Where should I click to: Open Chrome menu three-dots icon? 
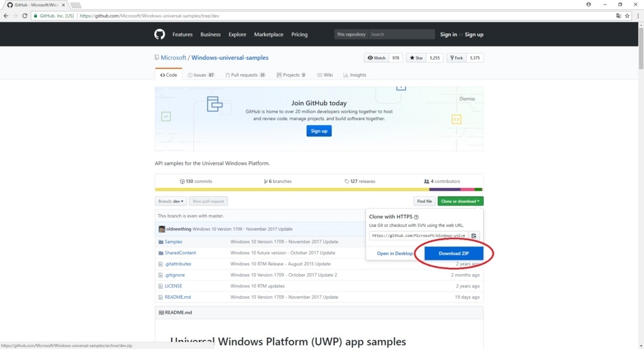pos(638,16)
